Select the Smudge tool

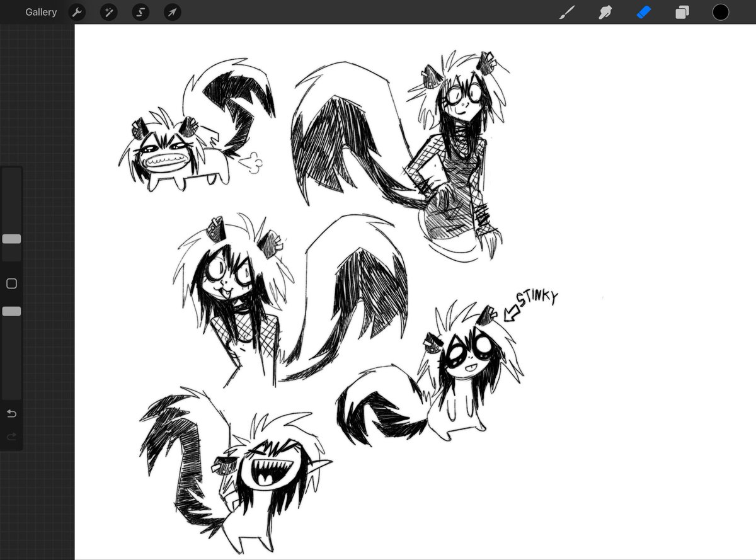(605, 12)
